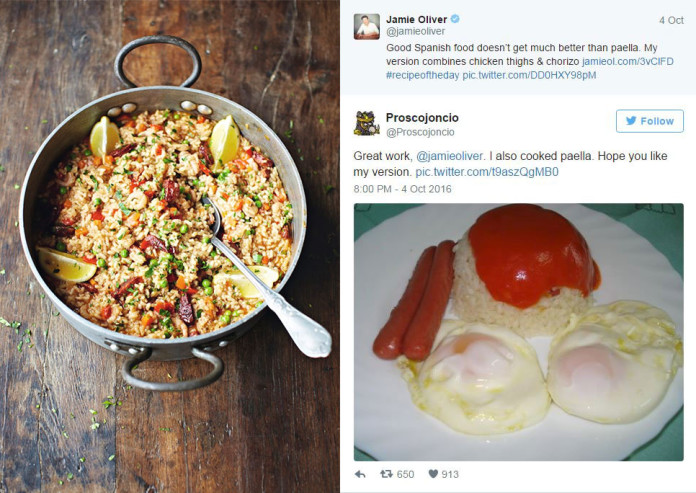Open the #recipeoftheday hashtag
This screenshot has height=493, width=696.
click(x=422, y=75)
